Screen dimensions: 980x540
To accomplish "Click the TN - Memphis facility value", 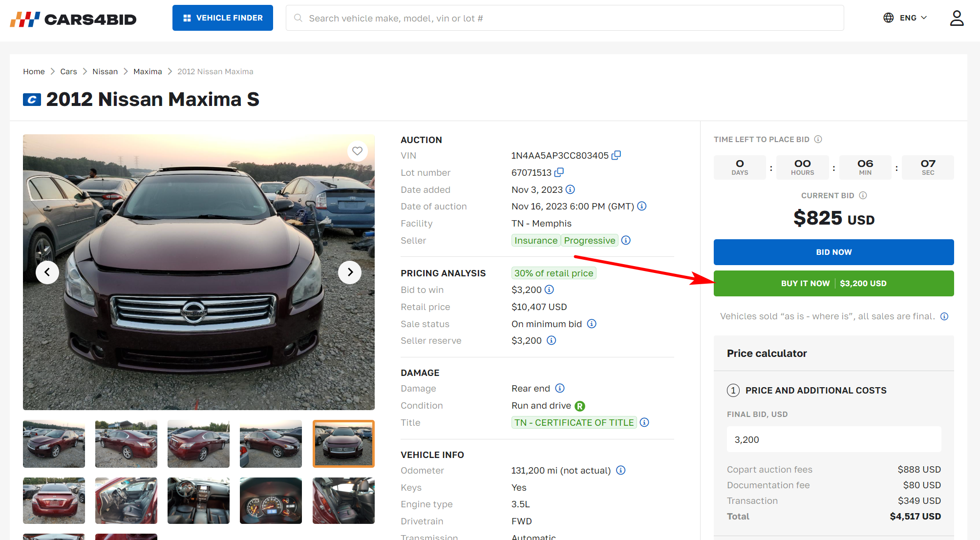I will (x=541, y=223).
